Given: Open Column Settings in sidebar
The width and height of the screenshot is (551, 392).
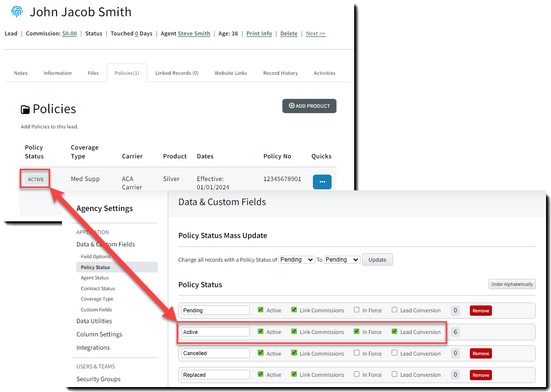Looking at the screenshot, I should pos(99,334).
